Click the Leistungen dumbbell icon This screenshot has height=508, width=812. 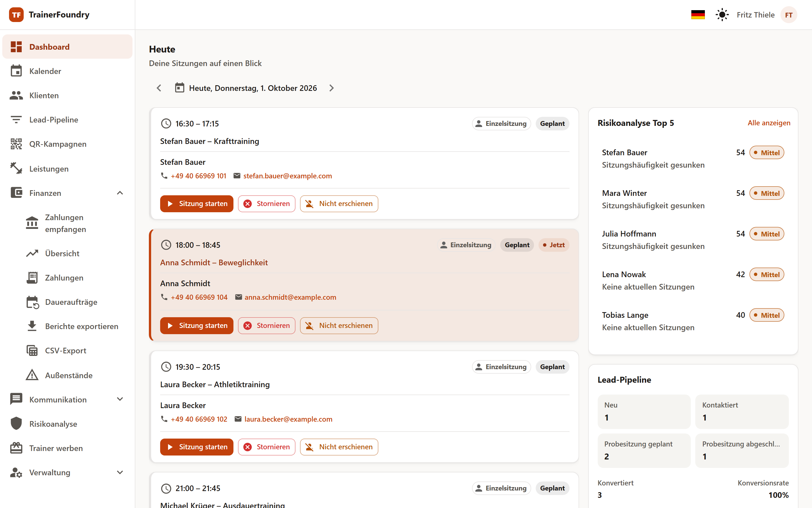click(16, 169)
